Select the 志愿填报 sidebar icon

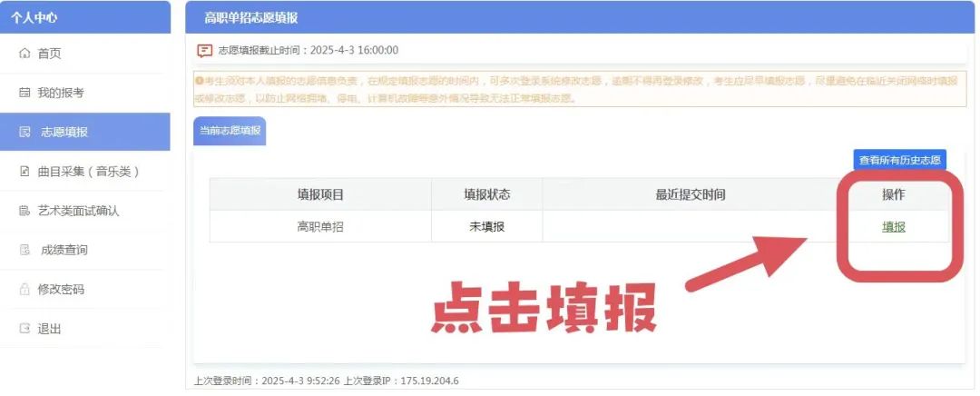point(24,132)
